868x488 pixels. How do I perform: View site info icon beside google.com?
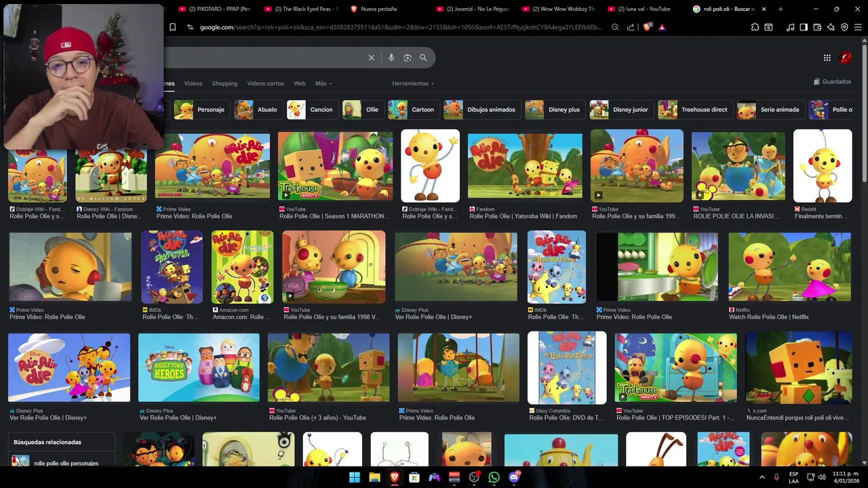(x=190, y=27)
